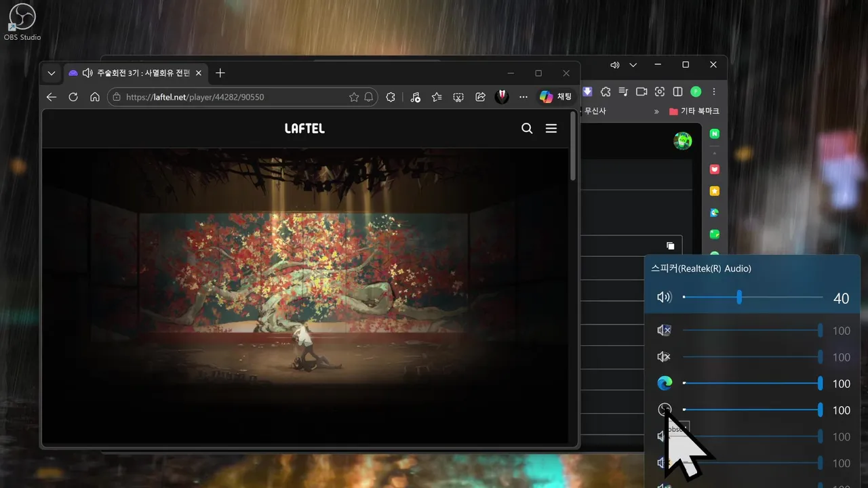
Task: Close the 주술회전 3기 tab
Action: point(199,73)
